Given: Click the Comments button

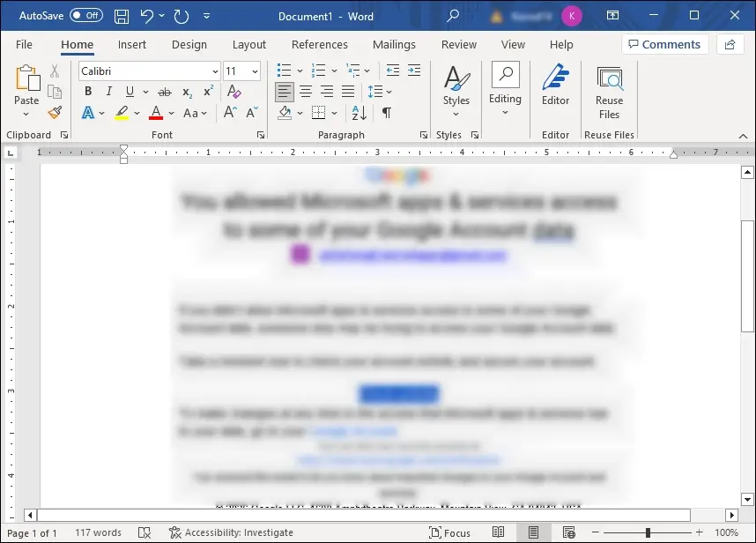Looking at the screenshot, I should pos(665,44).
